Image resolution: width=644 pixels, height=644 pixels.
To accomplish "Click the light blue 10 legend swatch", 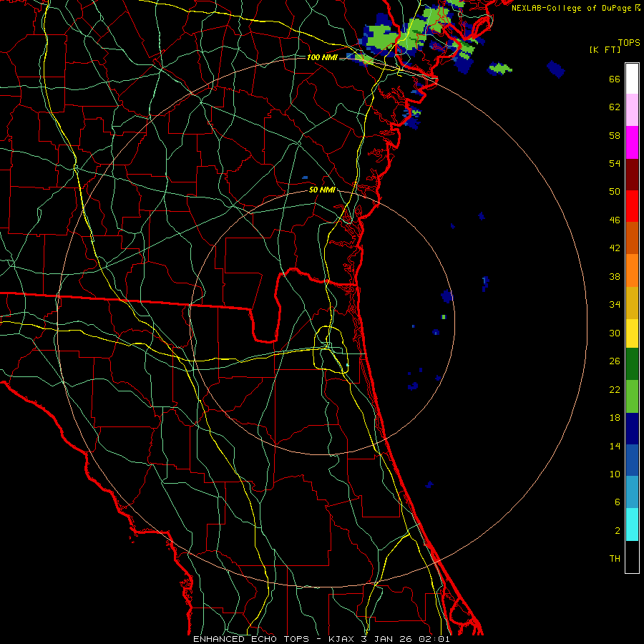I will tap(632, 492).
